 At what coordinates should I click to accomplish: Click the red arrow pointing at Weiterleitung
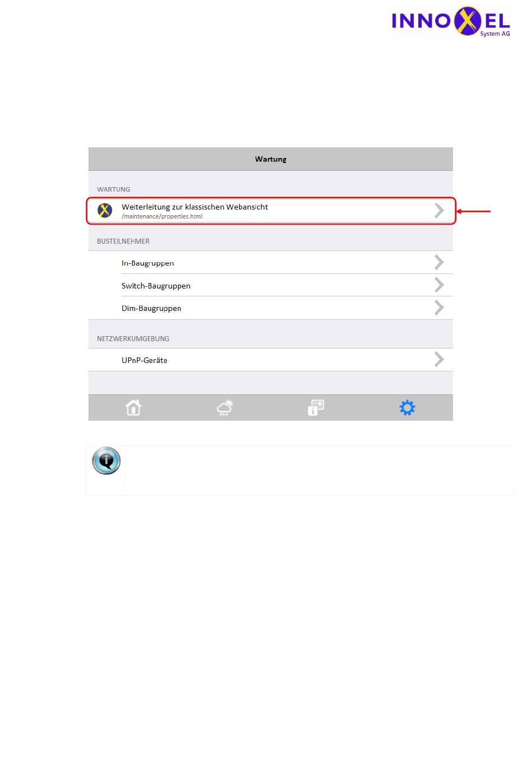(x=474, y=211)
